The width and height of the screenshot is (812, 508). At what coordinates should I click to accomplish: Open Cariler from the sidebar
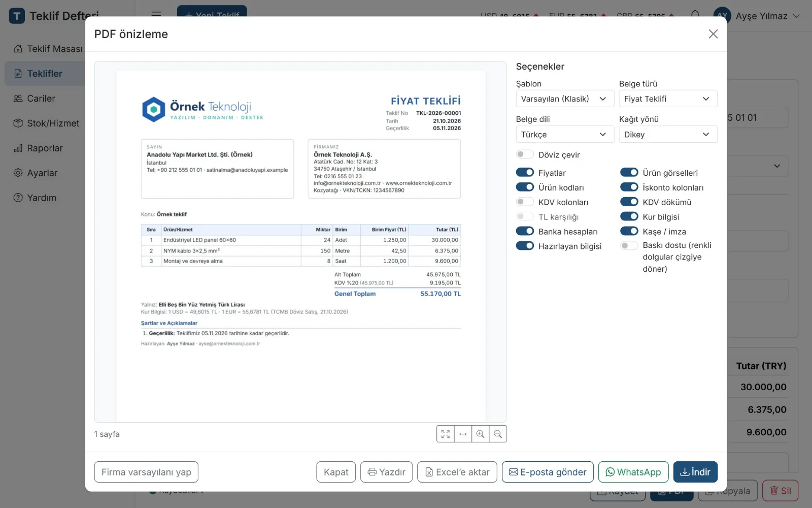click(x=45, y=99)
